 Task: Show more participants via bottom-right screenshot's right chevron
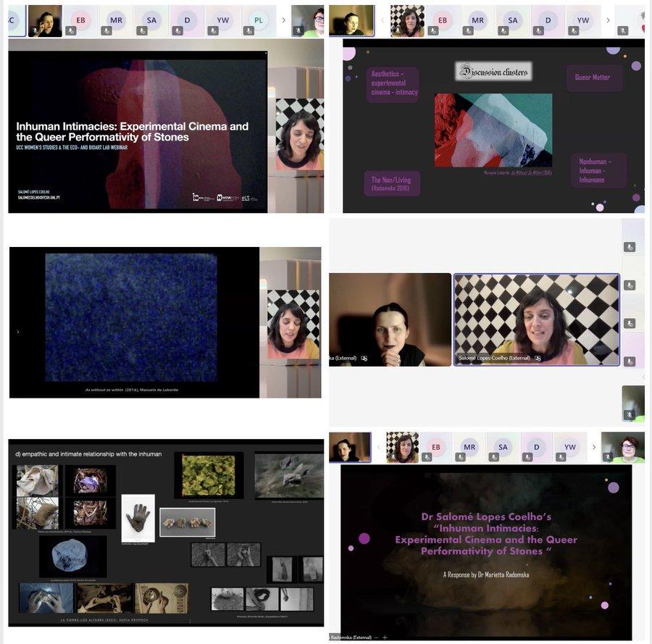coord(594,447)
